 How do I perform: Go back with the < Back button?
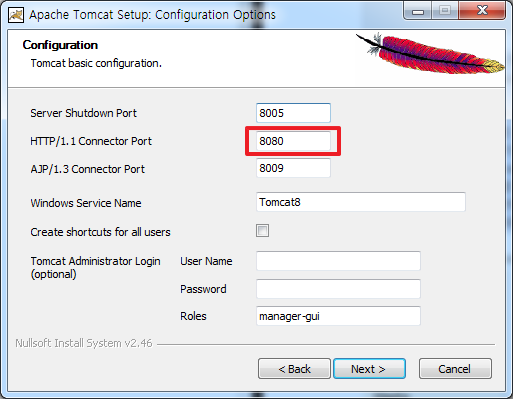294,369
